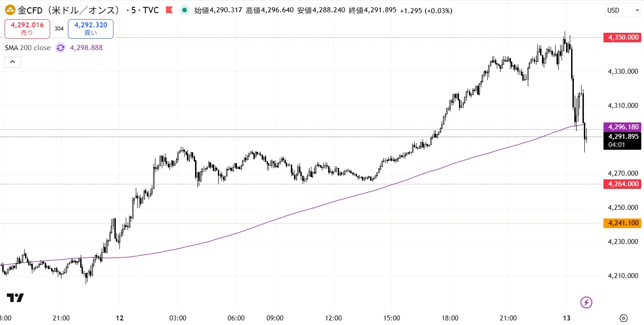Open the USD currency dropdown

(623, 10)
